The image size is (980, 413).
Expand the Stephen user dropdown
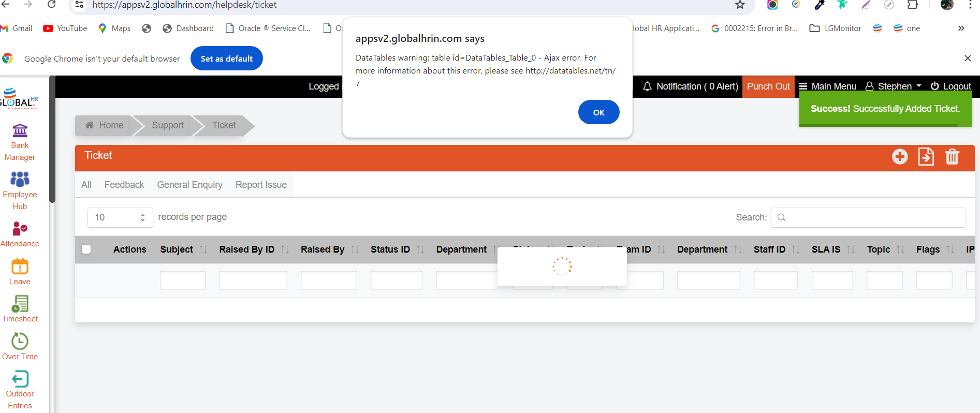894,86
